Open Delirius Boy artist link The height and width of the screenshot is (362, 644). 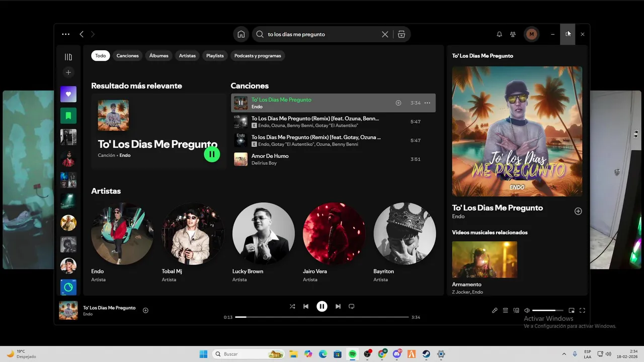[x=264, y=163]
